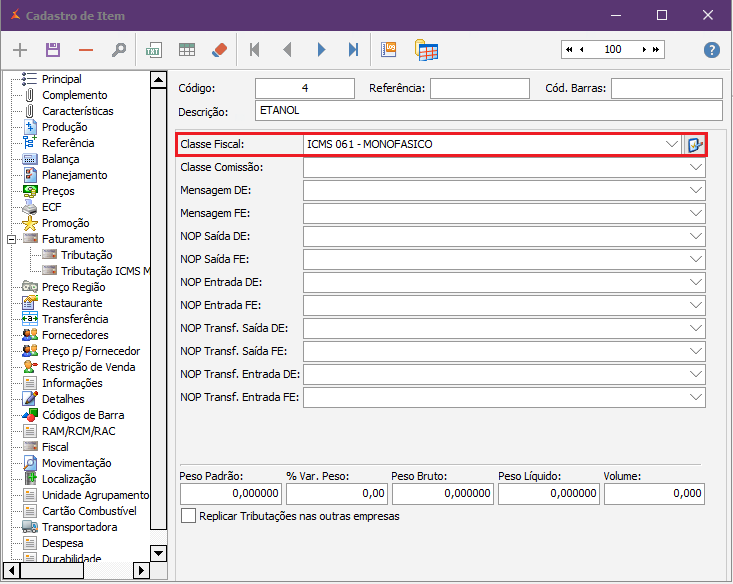Go to the first record
733x584 pixels.
coord(255,50)
